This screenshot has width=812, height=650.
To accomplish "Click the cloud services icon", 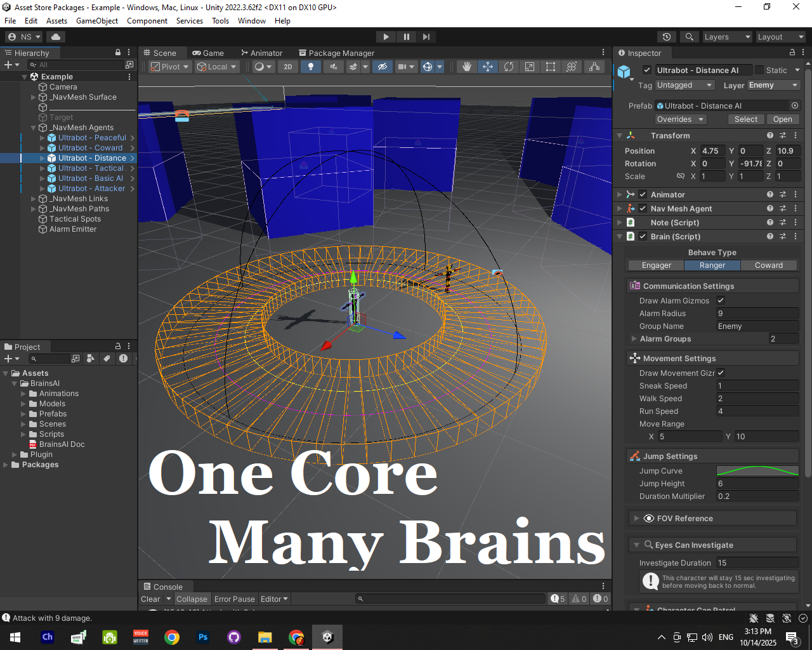I will (x=56, y=37).
